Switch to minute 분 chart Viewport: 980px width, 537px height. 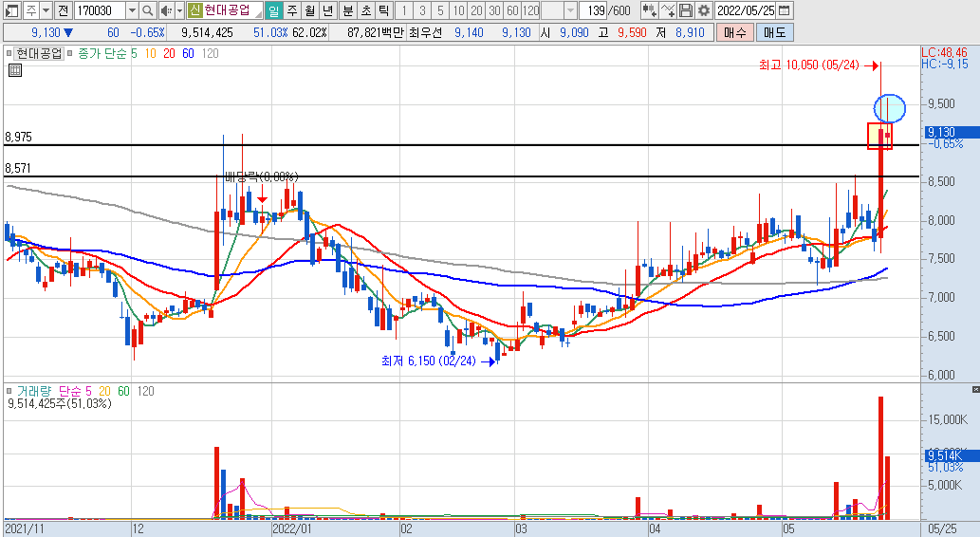coord(347,10)
